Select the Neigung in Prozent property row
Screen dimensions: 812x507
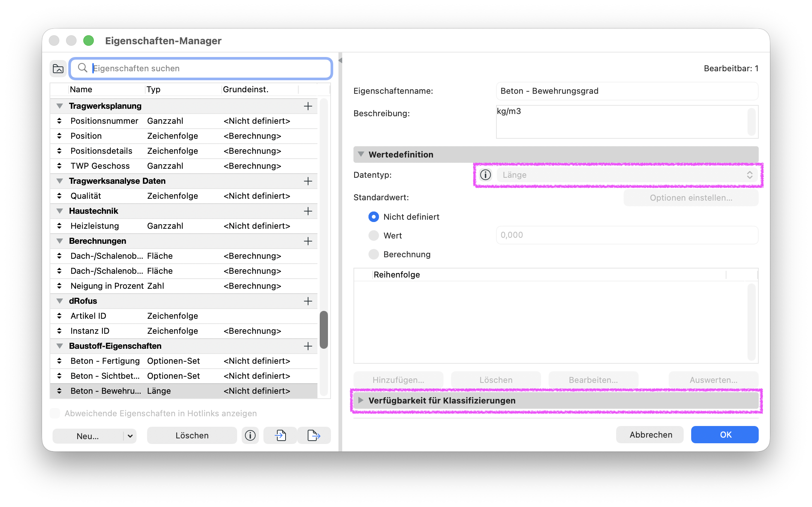click(184, 286)
